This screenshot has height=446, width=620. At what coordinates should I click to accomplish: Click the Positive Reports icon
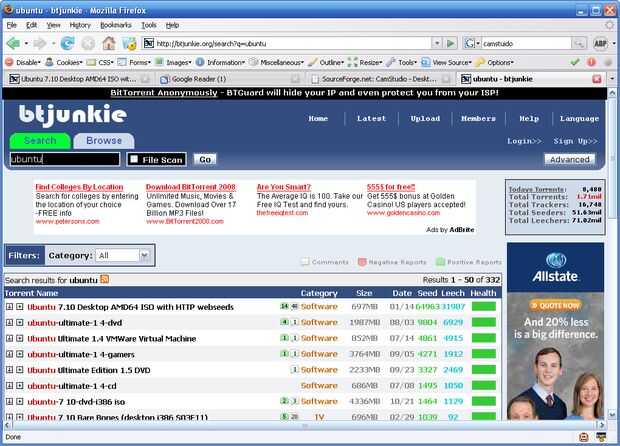440,262
